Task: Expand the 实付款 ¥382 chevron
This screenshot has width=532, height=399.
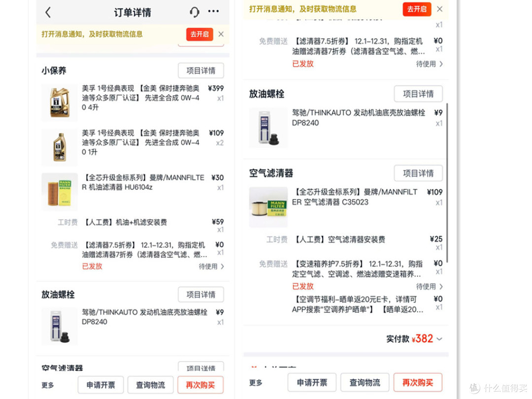Action: [439, 339]
